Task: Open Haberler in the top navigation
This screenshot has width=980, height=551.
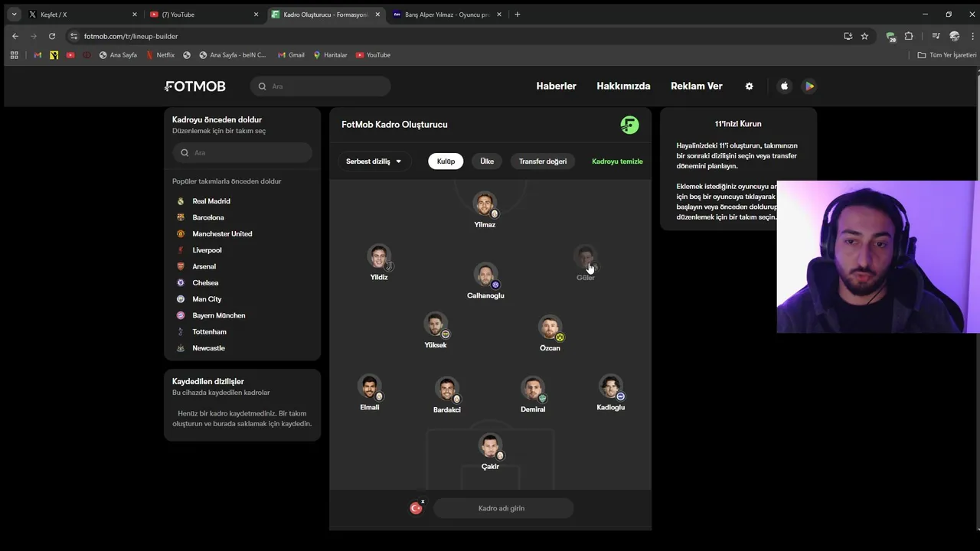Action: click(556, 86)
